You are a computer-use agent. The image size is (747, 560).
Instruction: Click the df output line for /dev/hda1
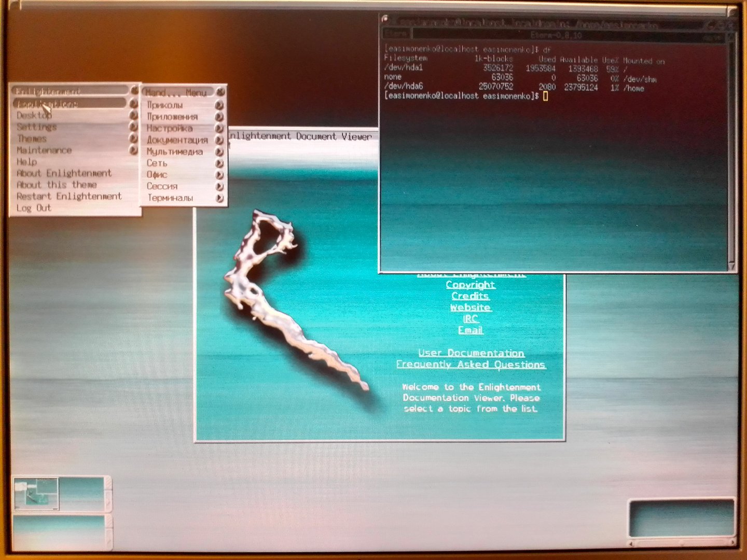[x=506, y=68]
